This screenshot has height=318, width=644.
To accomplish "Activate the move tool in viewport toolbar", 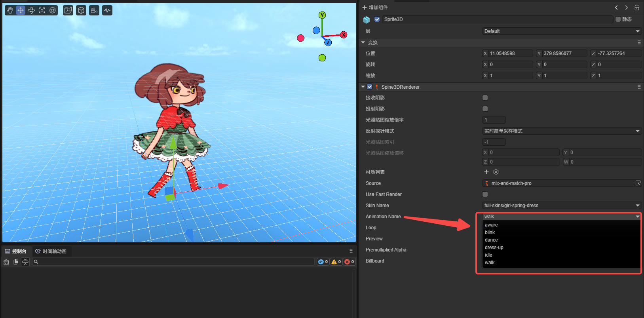I will click(x=21, y=10).
